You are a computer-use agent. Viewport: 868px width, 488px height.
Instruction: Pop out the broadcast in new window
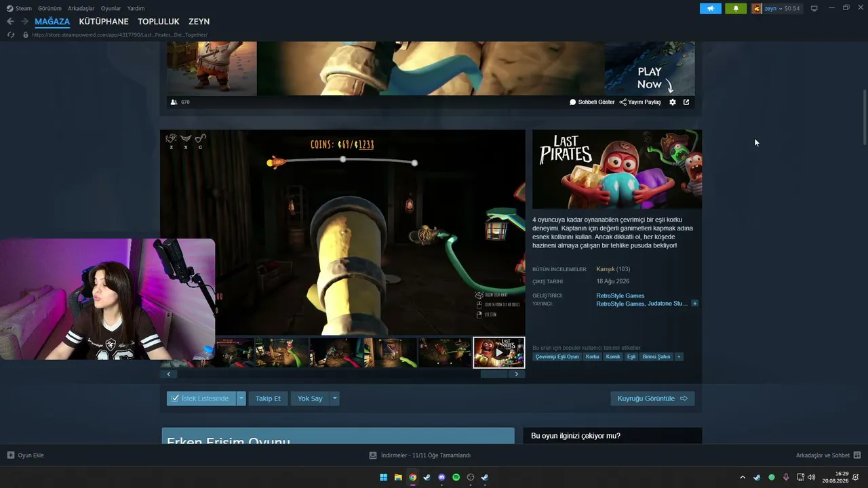(x=686, y=102)
